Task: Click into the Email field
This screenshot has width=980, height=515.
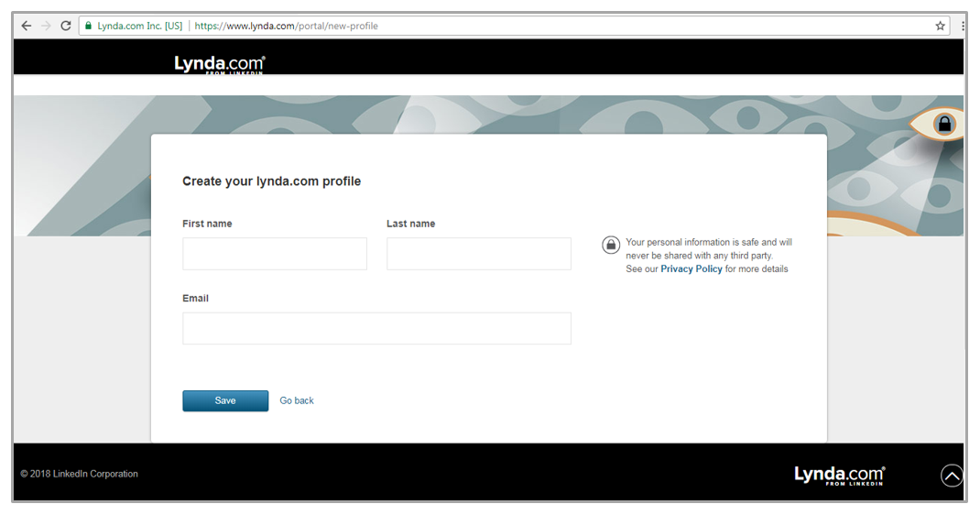Action: pos(376,328)
